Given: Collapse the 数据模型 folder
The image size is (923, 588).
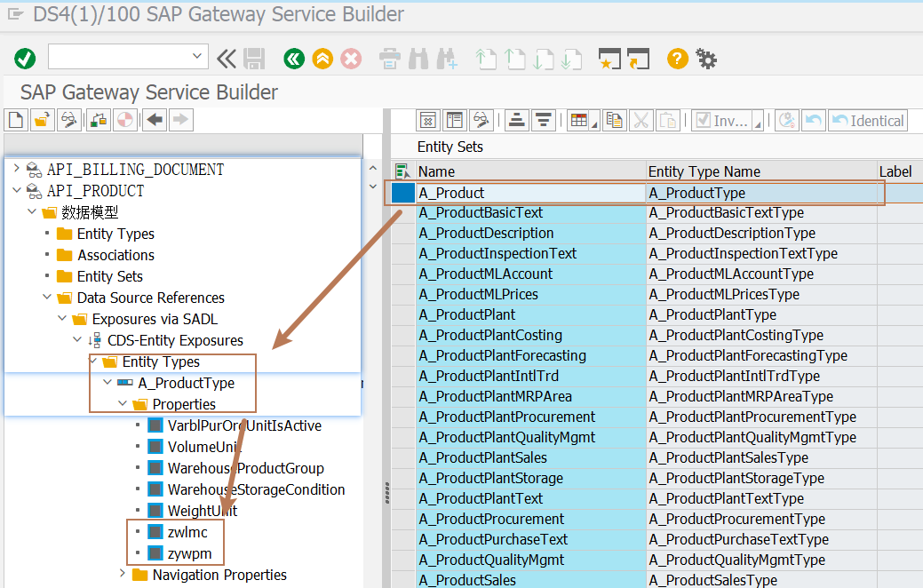Looking at the screenshot, I should 32,211.
